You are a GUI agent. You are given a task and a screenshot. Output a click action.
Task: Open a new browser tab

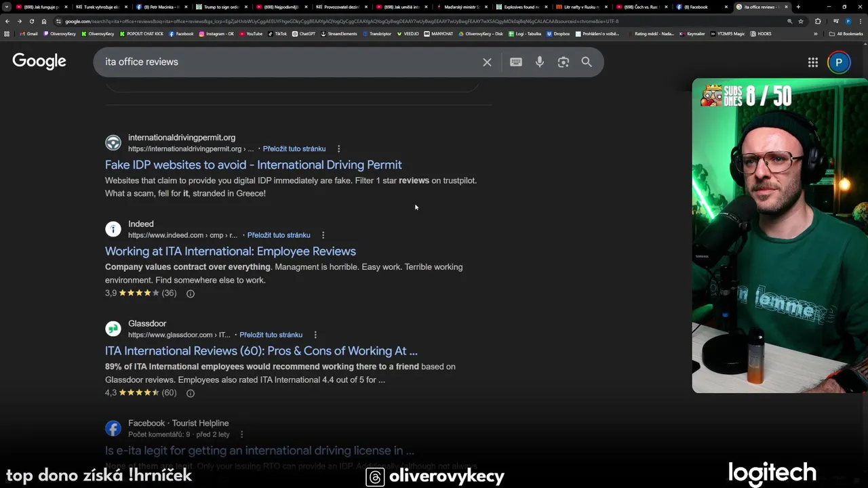[x=798, y=7]
